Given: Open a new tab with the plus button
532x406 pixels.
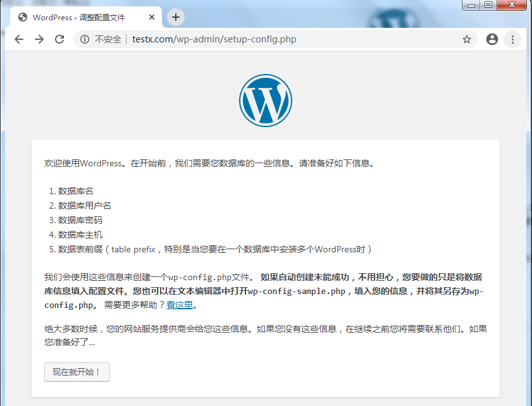Looking at the screenshot, I should [x=176, y=17].
